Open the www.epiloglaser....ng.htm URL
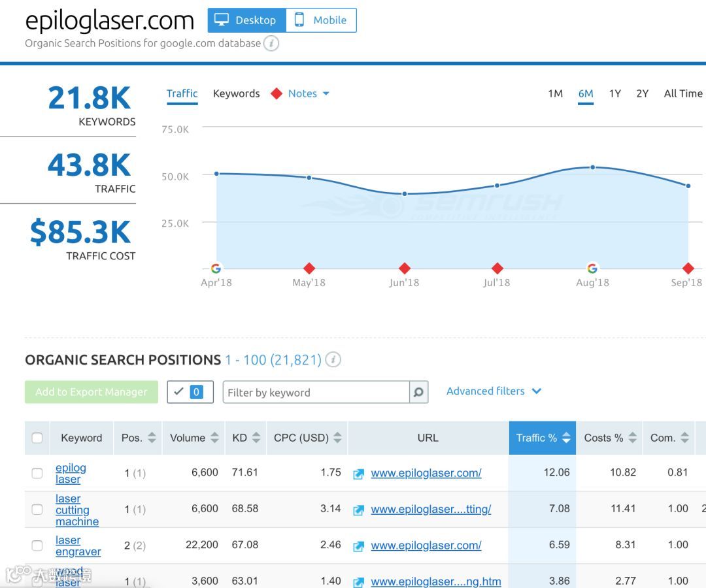Viewport: 706px width, 588px height. coord(436,581)
